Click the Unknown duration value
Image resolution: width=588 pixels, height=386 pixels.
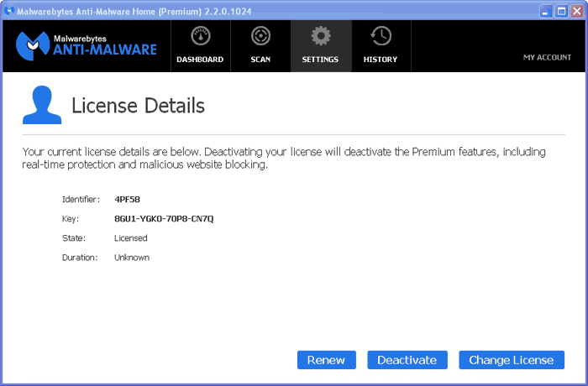(x=132, y=258)
